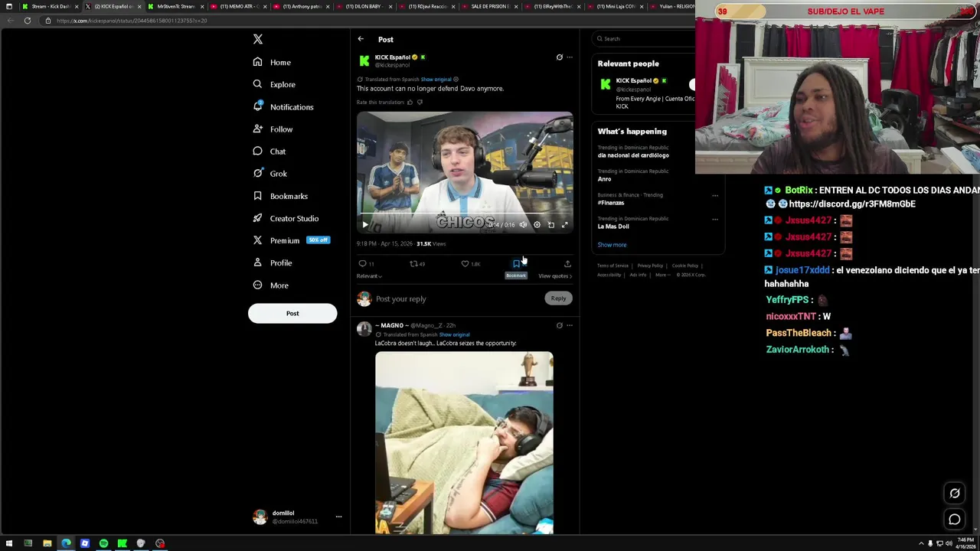Image resolution: width=980 pixels, height=551 pixels.
Task: Open Grok from the sidebar
Action: click(x=269, y=174)
